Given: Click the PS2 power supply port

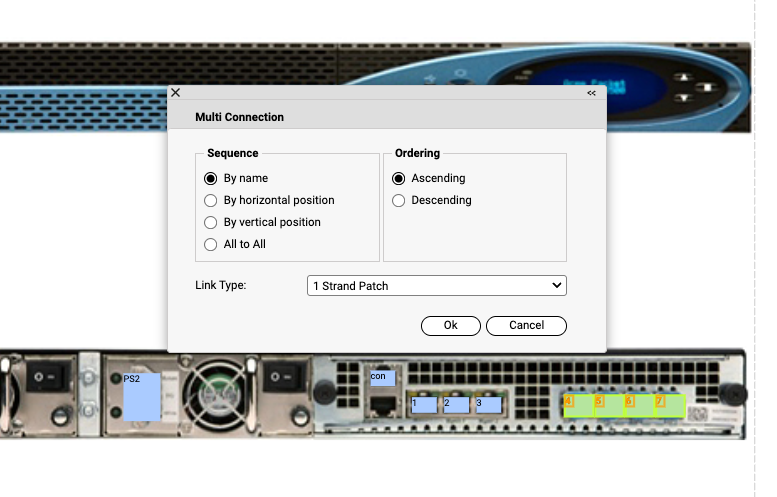Looking at the screenshot, I should point(140,396).
